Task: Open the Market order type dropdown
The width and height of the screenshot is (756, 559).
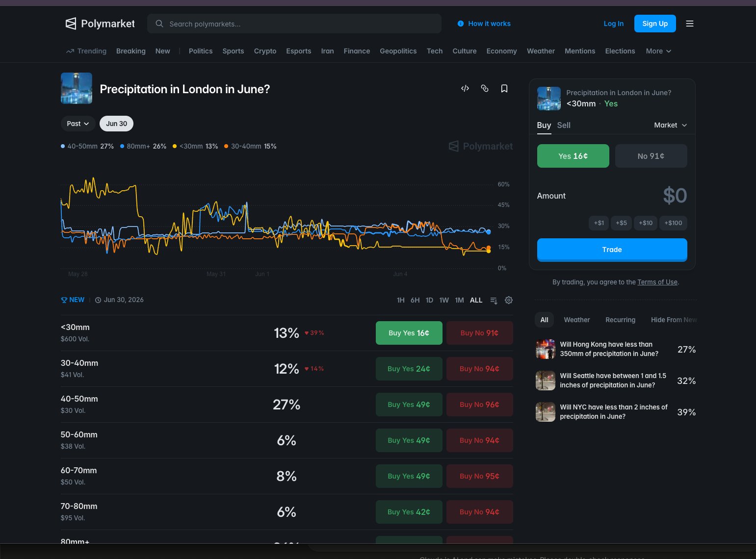Action: [671, 125]
